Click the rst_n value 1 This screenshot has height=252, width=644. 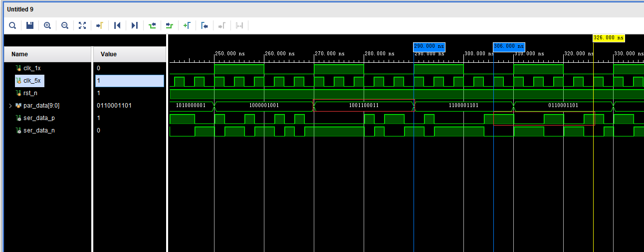click(x=98, y=93)
